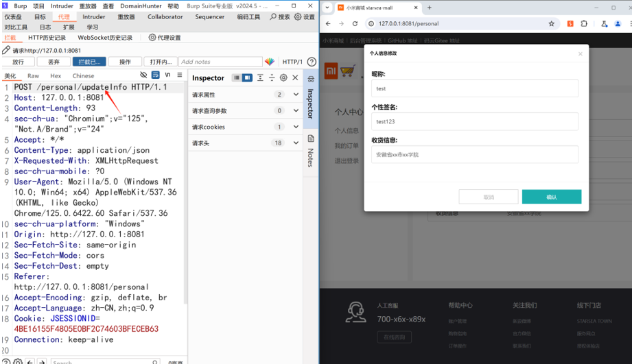Open the Hex view tab
632x364 pixels.
click(56, 76)
